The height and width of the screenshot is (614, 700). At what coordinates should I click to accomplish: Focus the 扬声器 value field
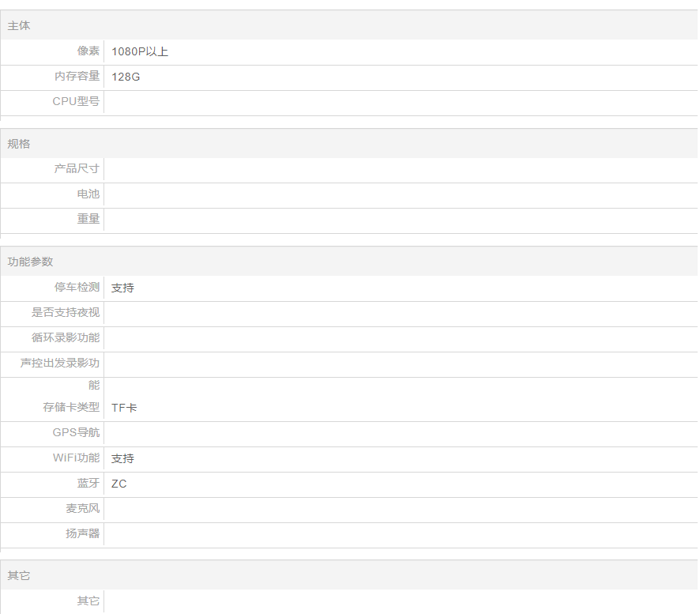(x=399, y=534)
